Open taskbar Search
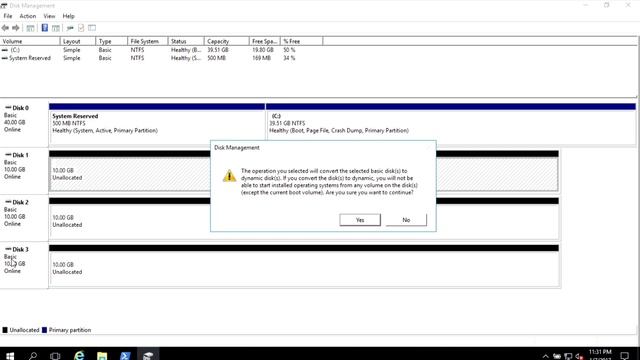Viewport: 640px width, 360px height. (x=33, y=355)
